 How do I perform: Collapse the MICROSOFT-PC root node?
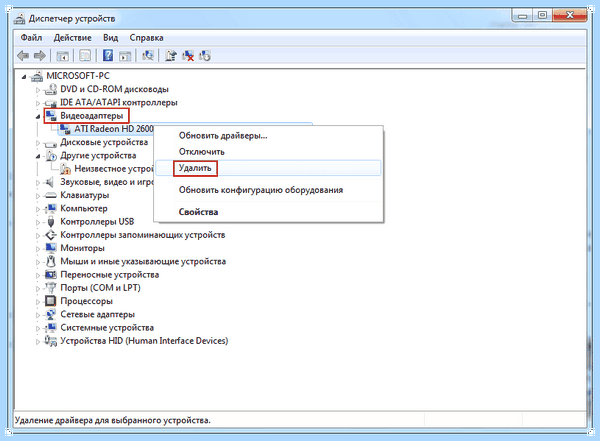click(x=24, y=77)
